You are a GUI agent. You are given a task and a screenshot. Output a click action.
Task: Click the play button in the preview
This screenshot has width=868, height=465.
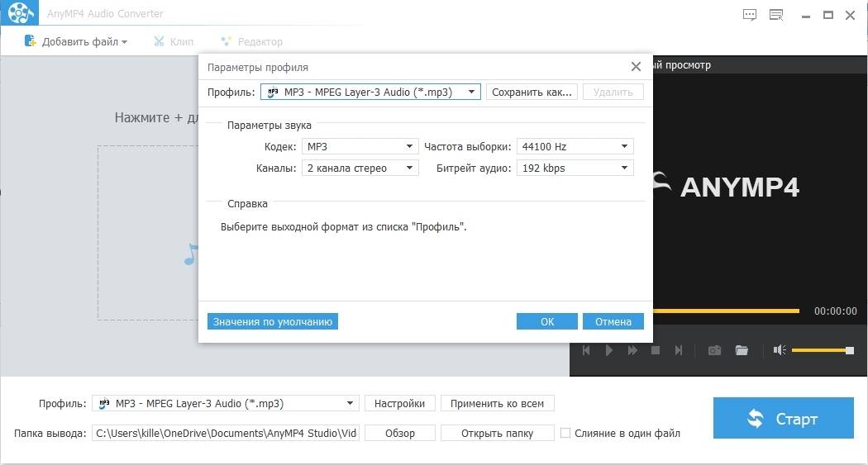609,350
